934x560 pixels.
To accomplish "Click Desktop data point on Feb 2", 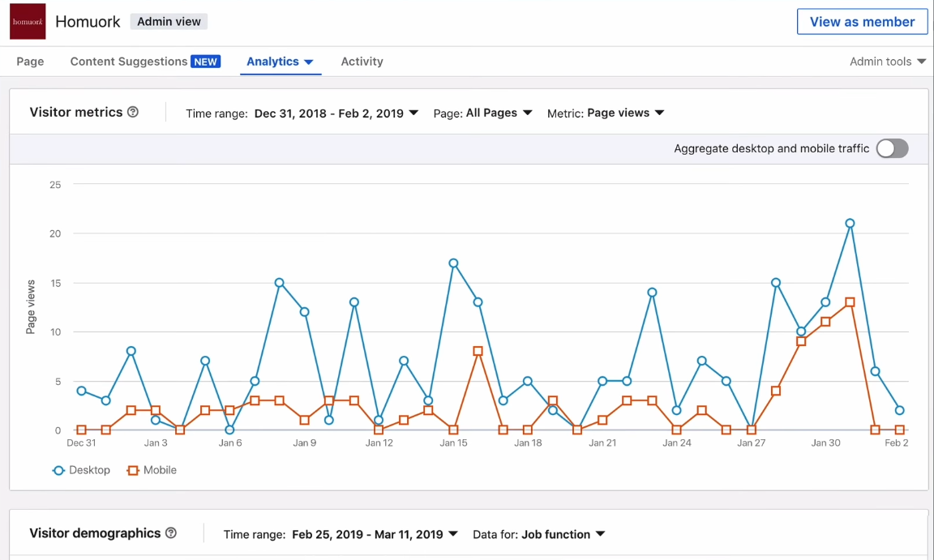I will (x=899, y=410).
